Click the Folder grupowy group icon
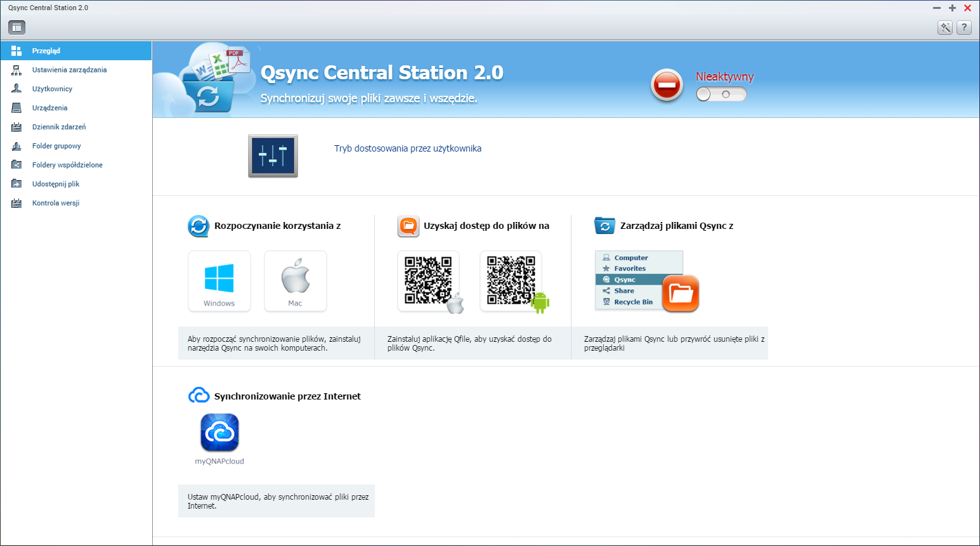The image size is (980, 546). pos(16,146)
